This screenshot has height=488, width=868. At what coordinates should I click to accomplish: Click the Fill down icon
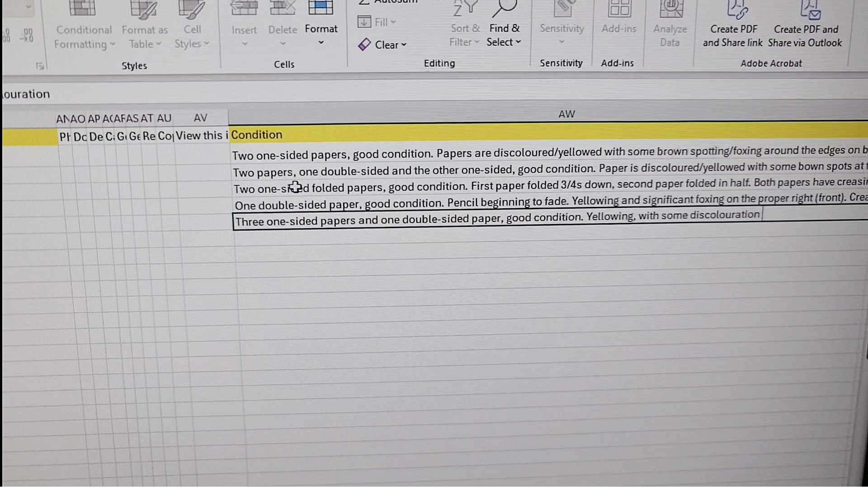(364, 22)
